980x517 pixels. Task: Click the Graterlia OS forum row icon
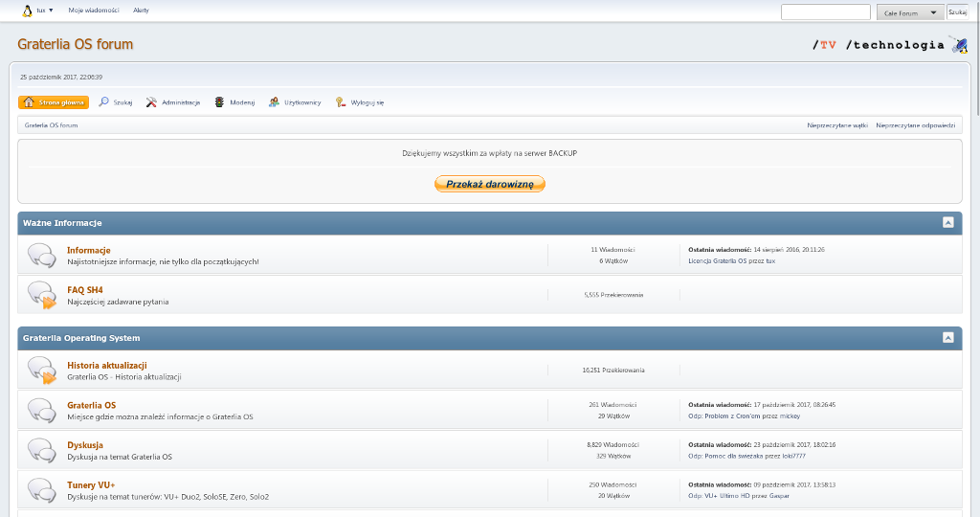coord(42,410)
